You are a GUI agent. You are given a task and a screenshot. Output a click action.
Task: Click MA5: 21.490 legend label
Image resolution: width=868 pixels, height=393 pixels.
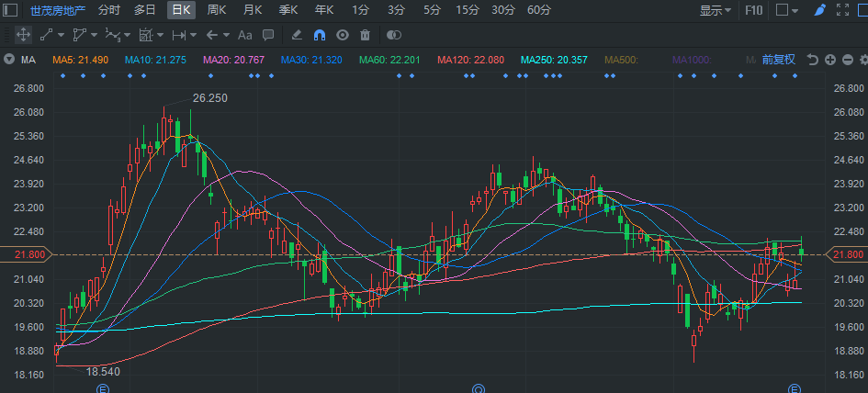pyautogui.click(x=80, y=60)
